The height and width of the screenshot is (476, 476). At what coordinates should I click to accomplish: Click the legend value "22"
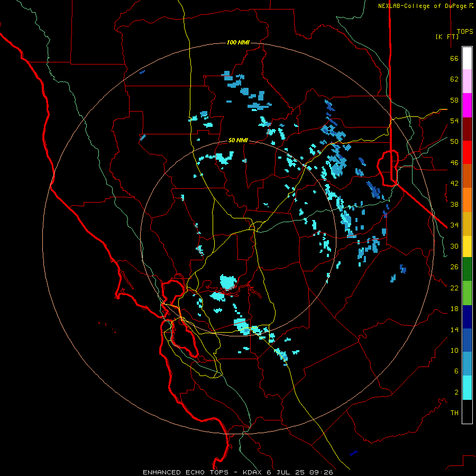point(454,288)
